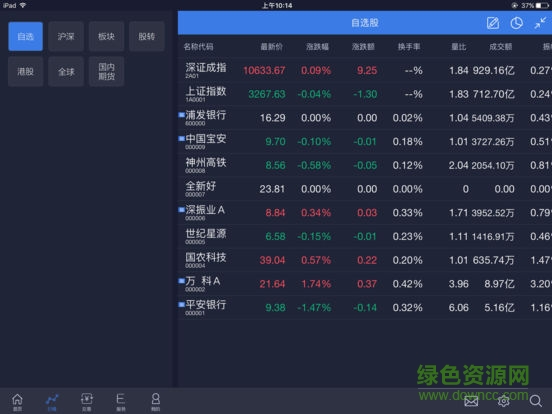This screenshot has height=414, width=552.
Task: Select the 国内期货 category tab
Action: (106, 71)
